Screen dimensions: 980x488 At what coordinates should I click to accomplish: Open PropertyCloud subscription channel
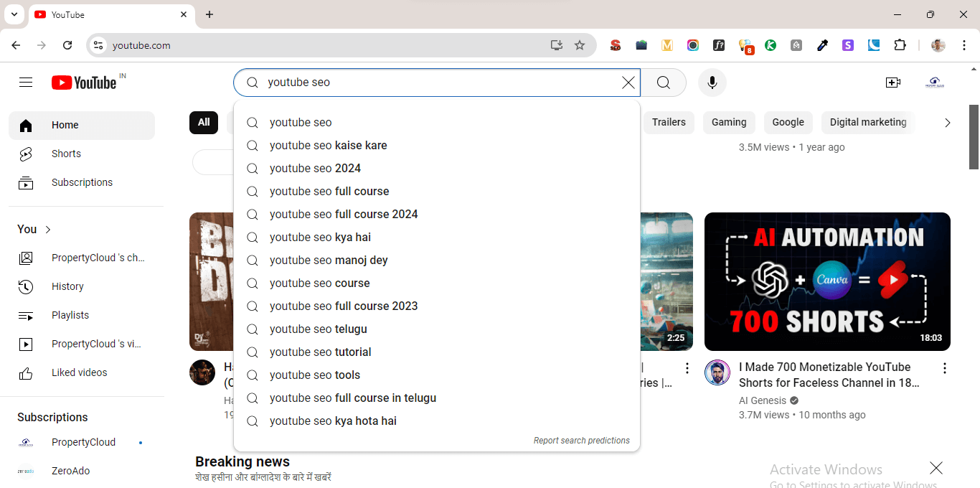82,442
